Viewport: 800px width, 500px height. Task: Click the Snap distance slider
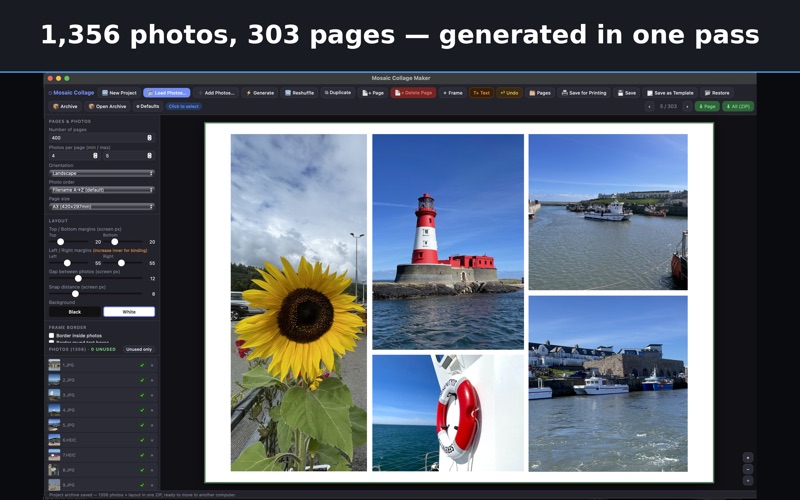click(95, 294)
